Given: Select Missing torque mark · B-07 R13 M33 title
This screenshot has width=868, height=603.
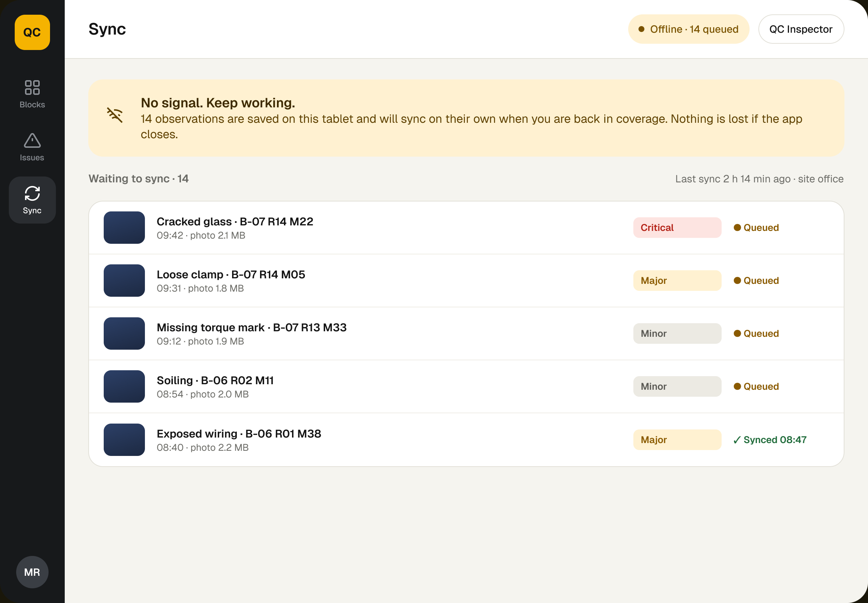Looking at the screenshot, I should pos(252,327).
